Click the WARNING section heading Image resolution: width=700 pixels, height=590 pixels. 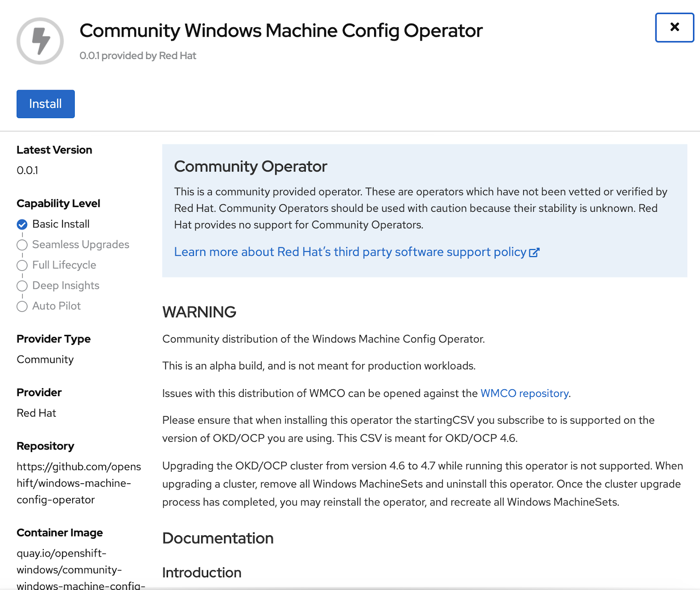pos(199,312)
